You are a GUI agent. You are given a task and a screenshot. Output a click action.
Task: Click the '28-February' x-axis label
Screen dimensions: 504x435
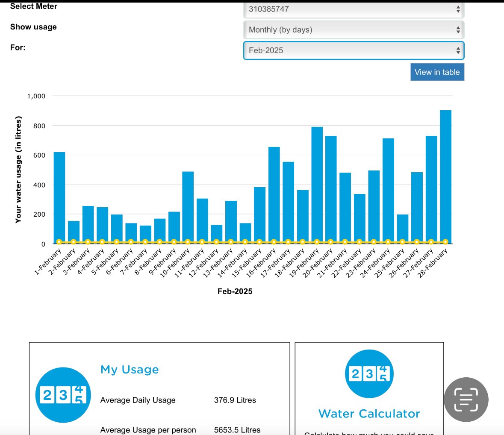click(x=432, y=263)
